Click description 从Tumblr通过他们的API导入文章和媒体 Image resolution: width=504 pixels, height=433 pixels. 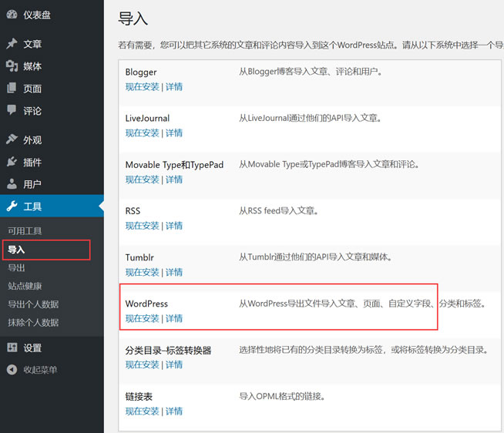click(315, 257)
